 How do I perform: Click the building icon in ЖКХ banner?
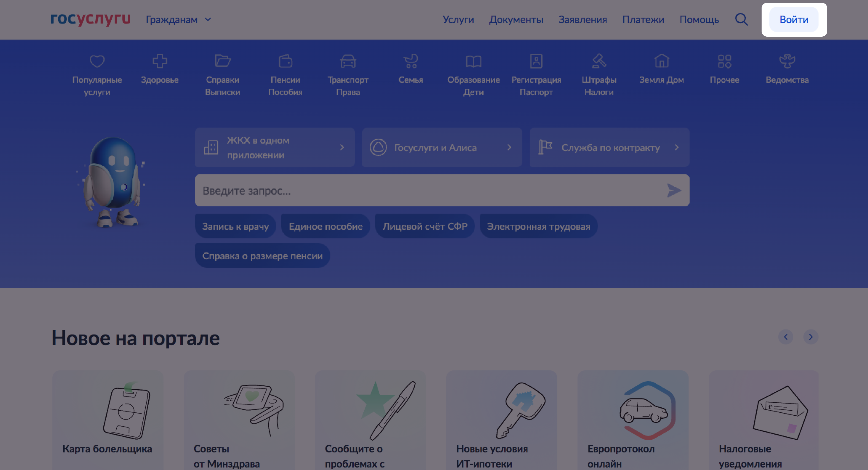[211, 147]
